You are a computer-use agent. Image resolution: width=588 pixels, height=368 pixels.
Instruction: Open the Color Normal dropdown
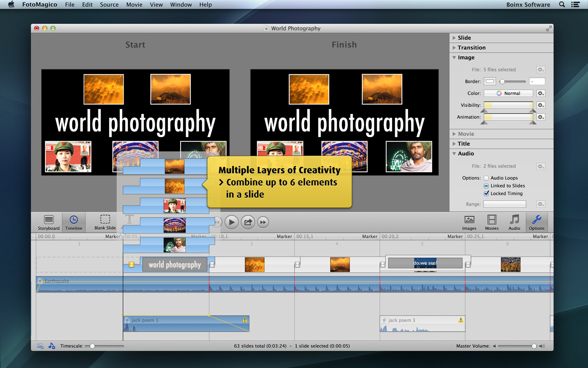click(508, 94)
